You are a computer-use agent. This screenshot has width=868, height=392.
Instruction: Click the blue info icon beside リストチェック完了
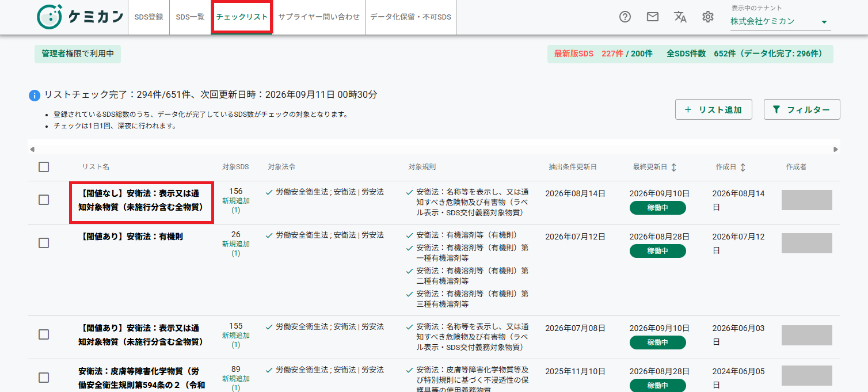pyautogui.click(x=35, y=95)
